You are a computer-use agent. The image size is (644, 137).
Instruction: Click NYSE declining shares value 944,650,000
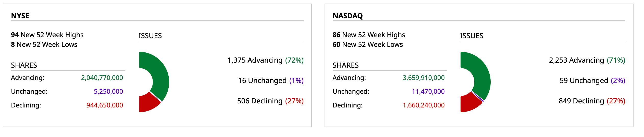(105, 105)
